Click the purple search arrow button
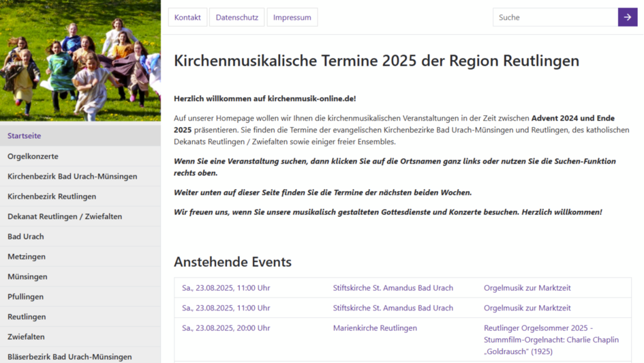 (628, 17)
